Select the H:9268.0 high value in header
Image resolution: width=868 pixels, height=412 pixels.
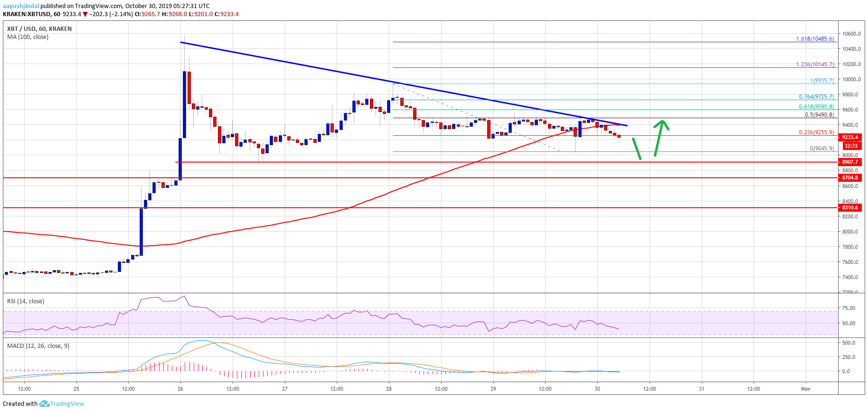click(x=175, y=14)
